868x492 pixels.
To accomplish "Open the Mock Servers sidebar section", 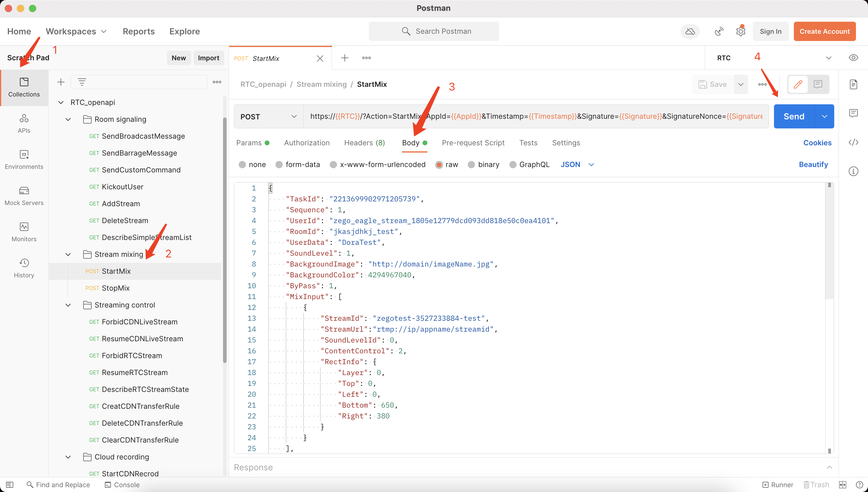I will [24, 196].
